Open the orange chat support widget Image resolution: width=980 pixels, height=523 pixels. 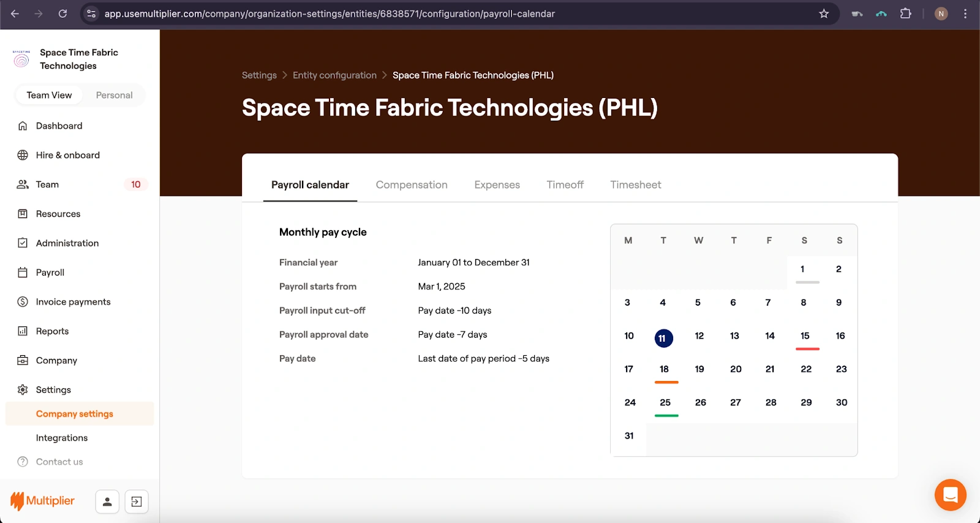[951, 495]
